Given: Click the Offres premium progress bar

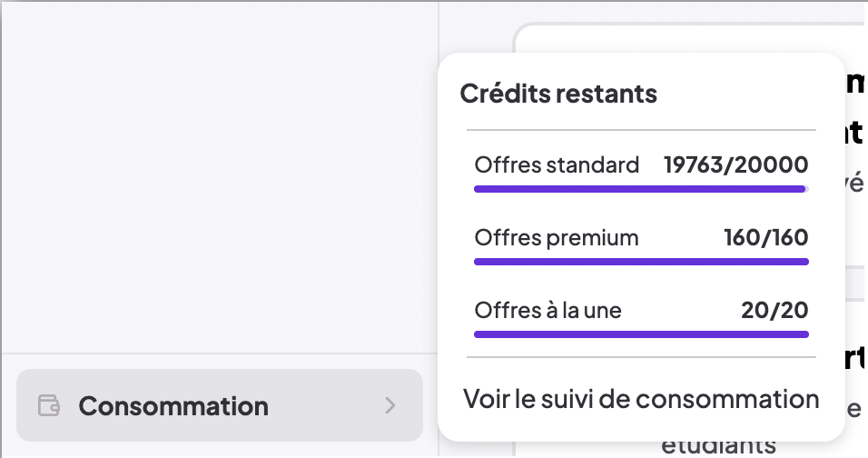Looking at the screenshot, I should pyautogui.click(x=641, y=262).
